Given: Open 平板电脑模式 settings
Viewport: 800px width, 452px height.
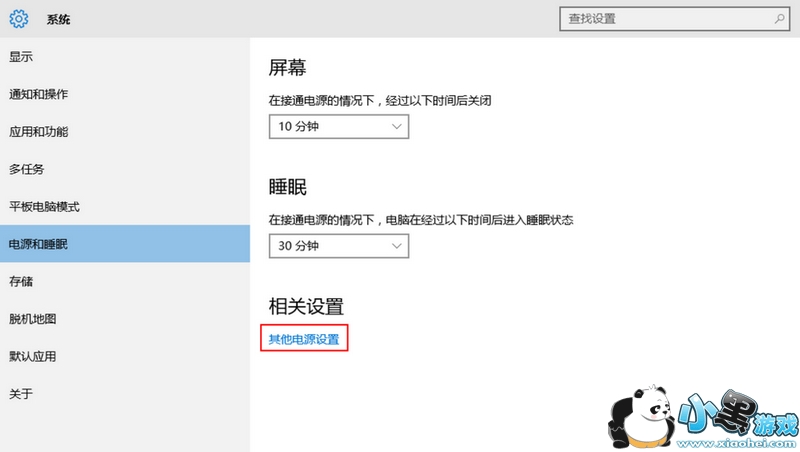Looking at the screenshot, I should pos(125,207).
